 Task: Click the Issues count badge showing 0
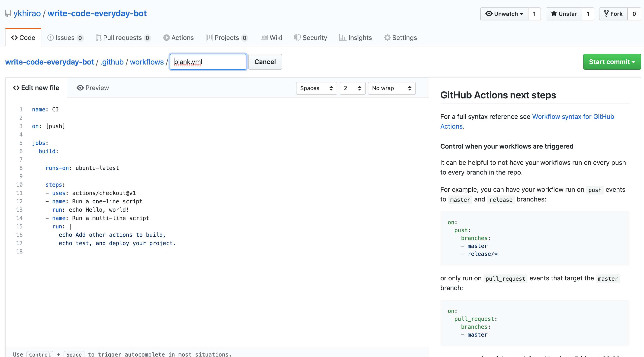click(x=80, y=38)
